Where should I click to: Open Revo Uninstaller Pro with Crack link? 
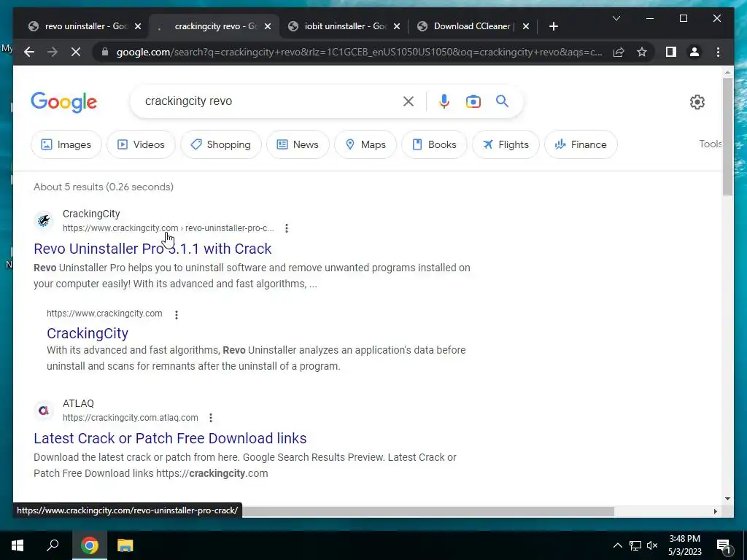(152, 249)
